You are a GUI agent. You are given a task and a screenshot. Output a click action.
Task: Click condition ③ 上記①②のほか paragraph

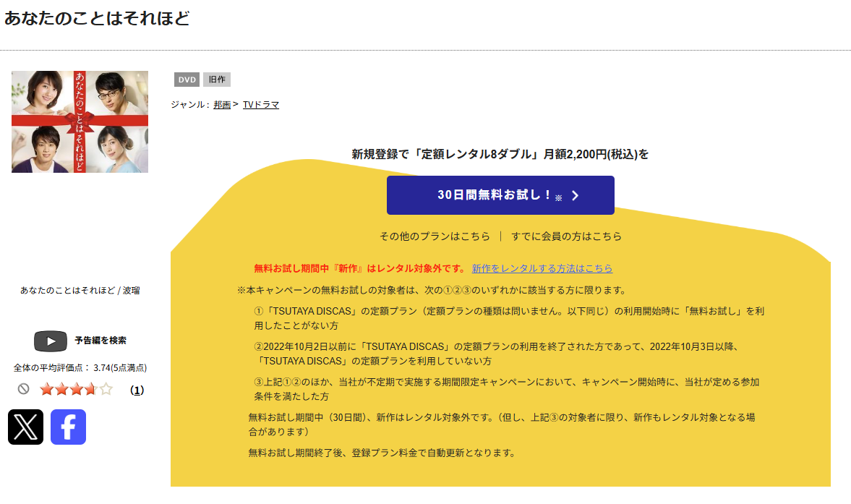[x=507, y=389]
